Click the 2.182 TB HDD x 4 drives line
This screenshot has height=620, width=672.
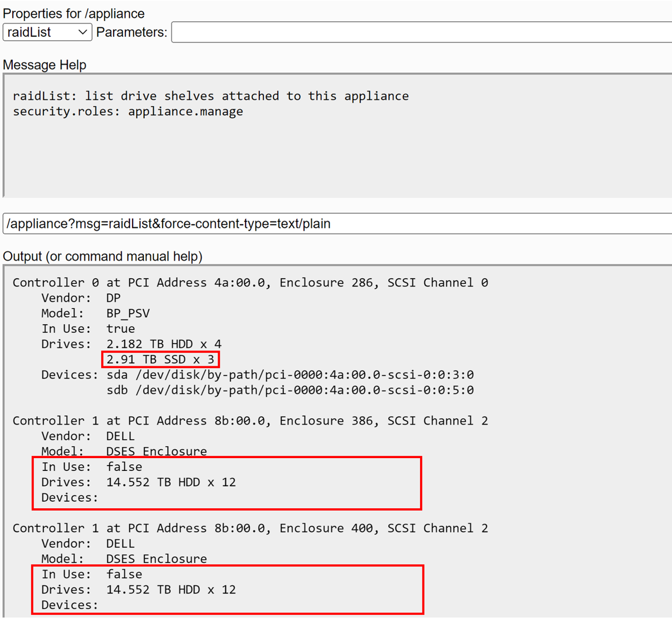click(x=164, y=344)
